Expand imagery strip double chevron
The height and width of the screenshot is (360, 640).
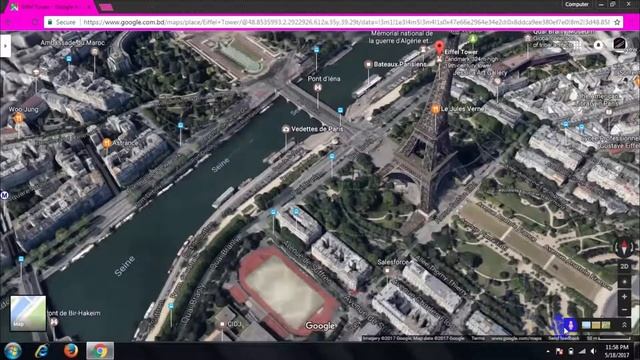click(x=624, y=325)
